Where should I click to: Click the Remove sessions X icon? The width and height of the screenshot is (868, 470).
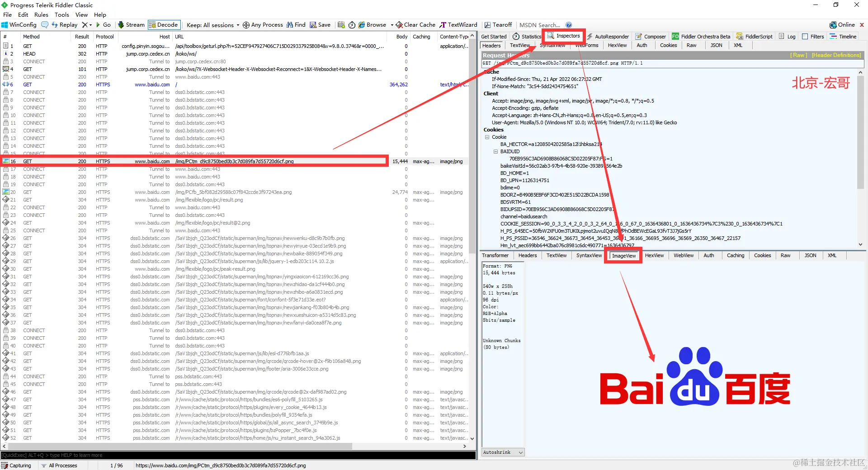pyautogui.click(x=85, y=25)
